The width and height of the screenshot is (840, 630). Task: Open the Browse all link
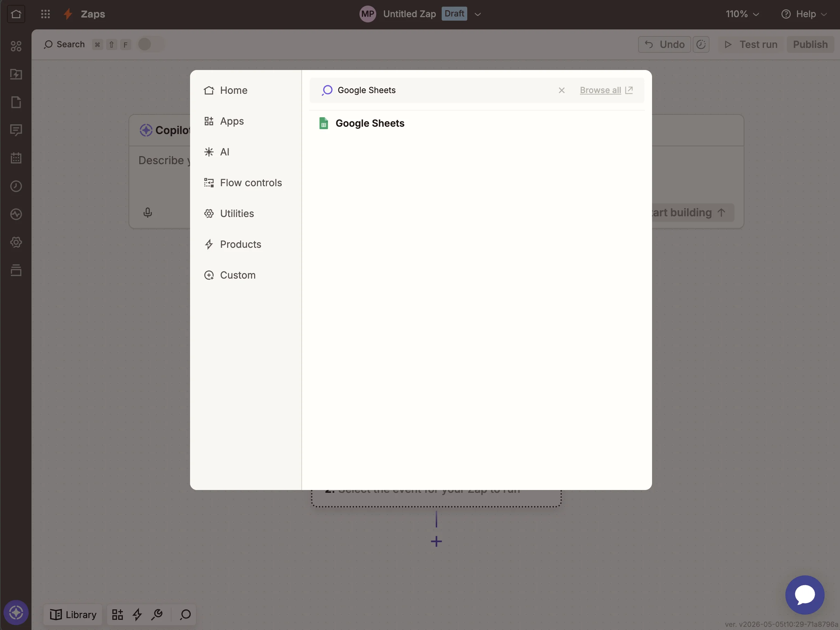click(606, 90)
